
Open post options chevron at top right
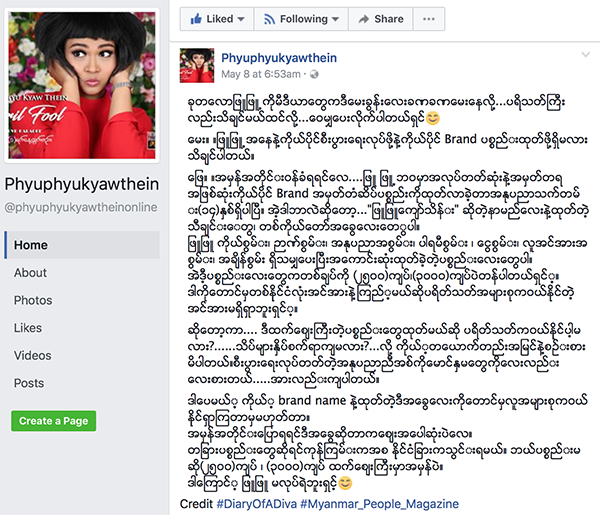coord(585,55)
